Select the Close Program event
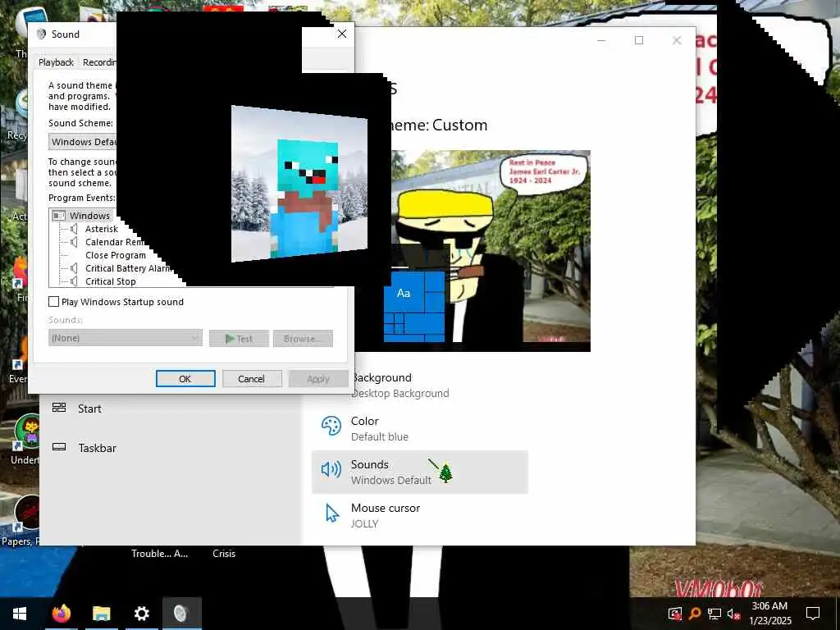 coord(115,255)
